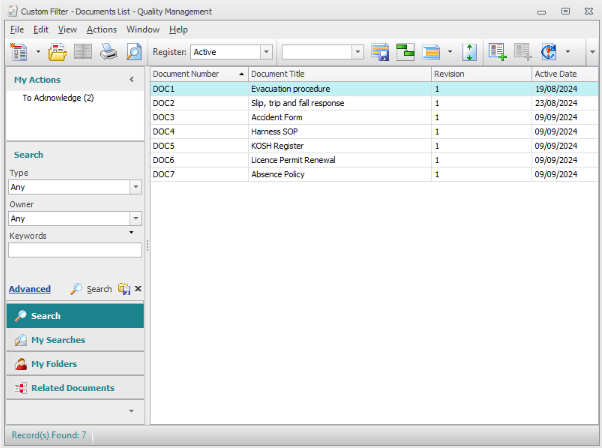The width and height of the screenshot is (602, 448).
Task: Click the Search button with magnifier
Action: coord(91,289)
